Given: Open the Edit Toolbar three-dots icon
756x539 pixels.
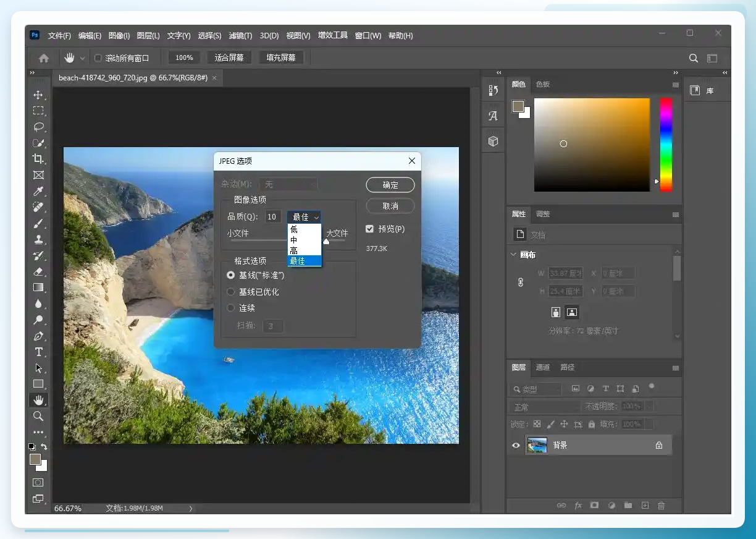Looking at the screenshot, I should point(38,432).
